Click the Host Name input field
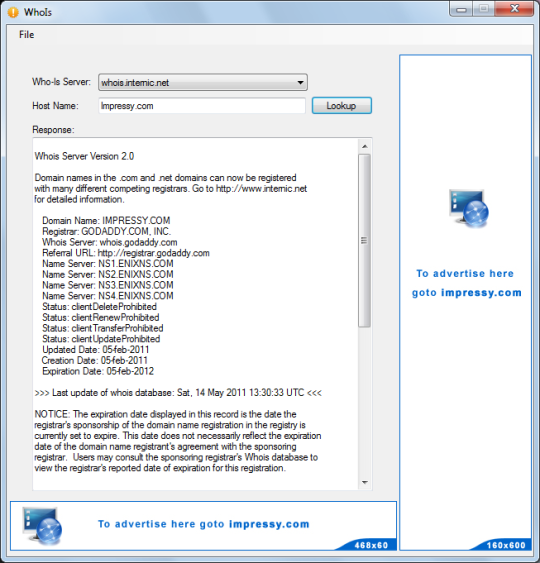Screen dimensions: 540x563 tap(202, 106)
